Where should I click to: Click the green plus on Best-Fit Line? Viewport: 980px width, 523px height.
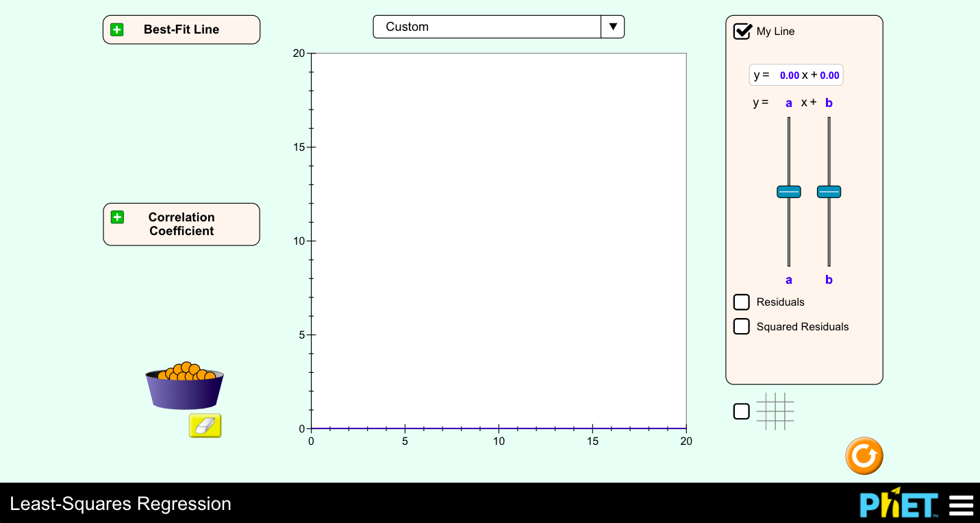pos(117,29)
